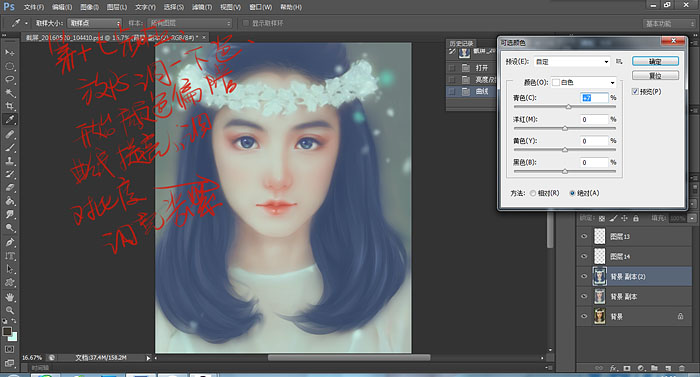The height and width of the screenshot is (377, 700).
Task: Open the Layer (图层) menu
Action: click(x=117, y=7)
